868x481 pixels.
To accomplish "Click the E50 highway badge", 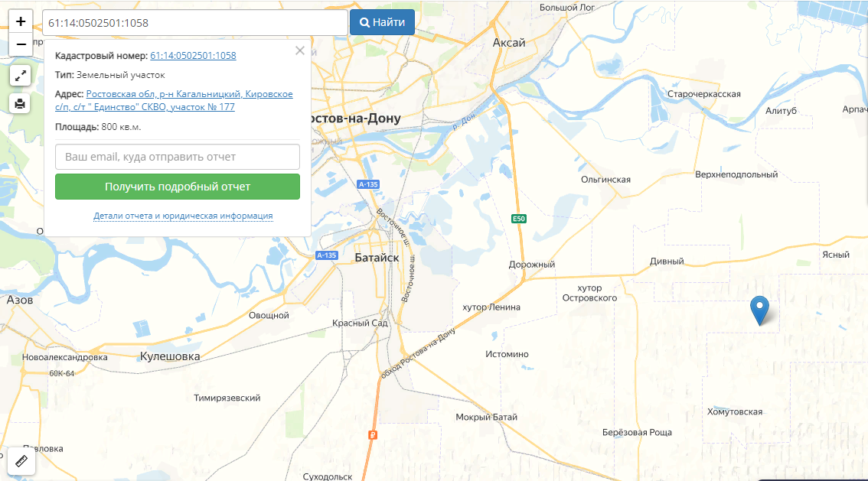I will click(x=519, y=219).
